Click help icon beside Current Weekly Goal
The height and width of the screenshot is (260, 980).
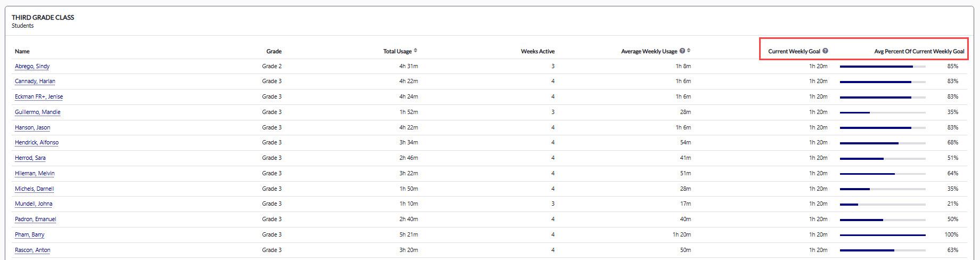tap(825, 51)
